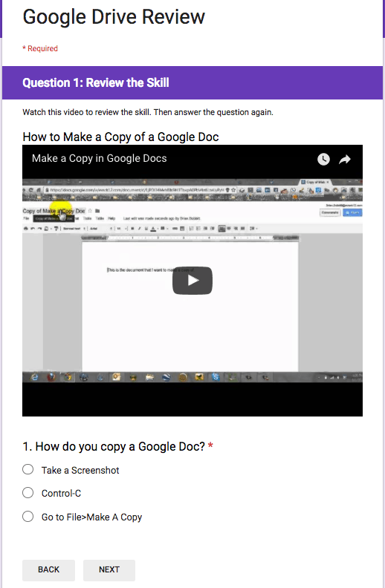This screenshot has height=588, width=385.
Task: Play the Make a Copy video
Action: (x=192, y=281)
